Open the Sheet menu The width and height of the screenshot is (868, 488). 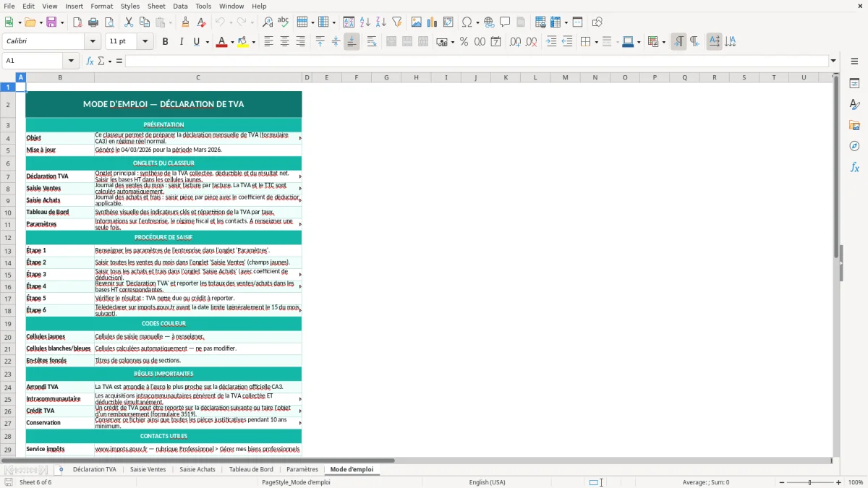click(x=156, y=6)
